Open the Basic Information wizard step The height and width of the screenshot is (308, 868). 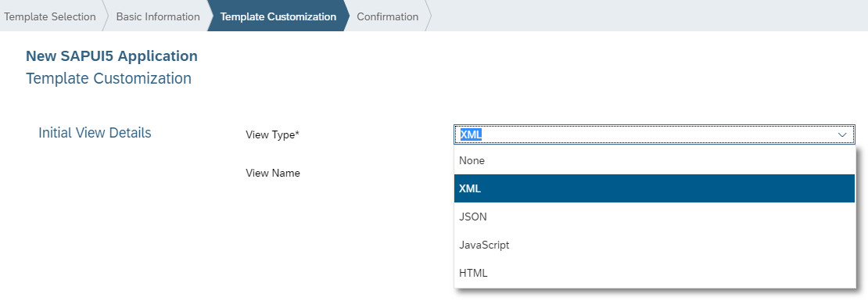[158, 16]
